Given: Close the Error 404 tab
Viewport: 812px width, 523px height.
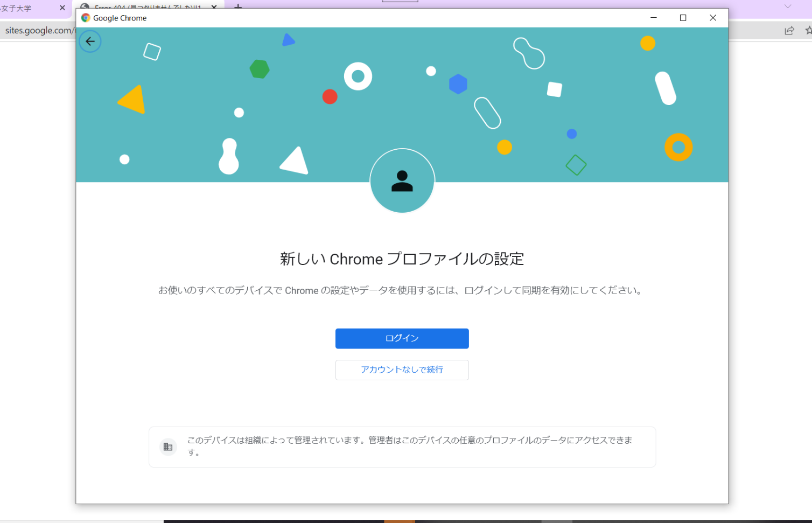Looking at the screenshot, I should point(214,6).
